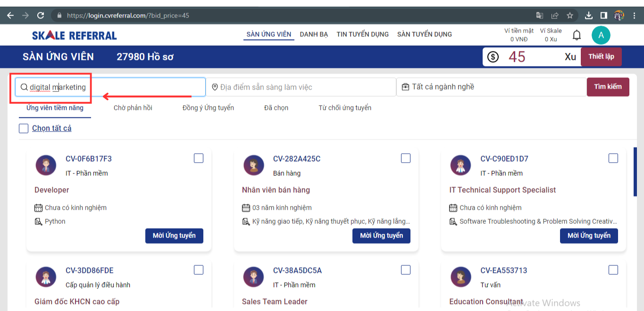The height and width of the screenshot is (311, 644).
Task: Click the translate page icon
Action: 540,16
